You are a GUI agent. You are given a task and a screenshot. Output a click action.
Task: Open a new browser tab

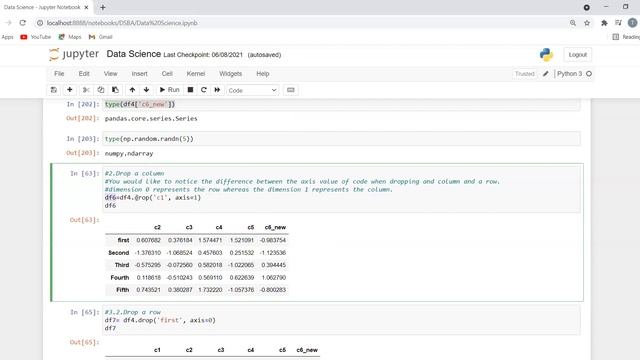[103, 7]
